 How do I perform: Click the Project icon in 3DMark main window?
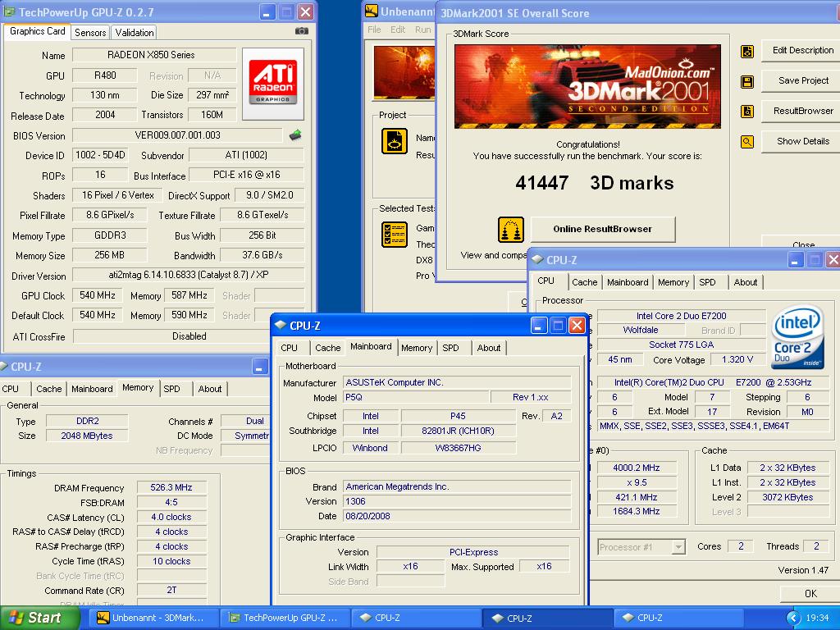tap(395, 141)
